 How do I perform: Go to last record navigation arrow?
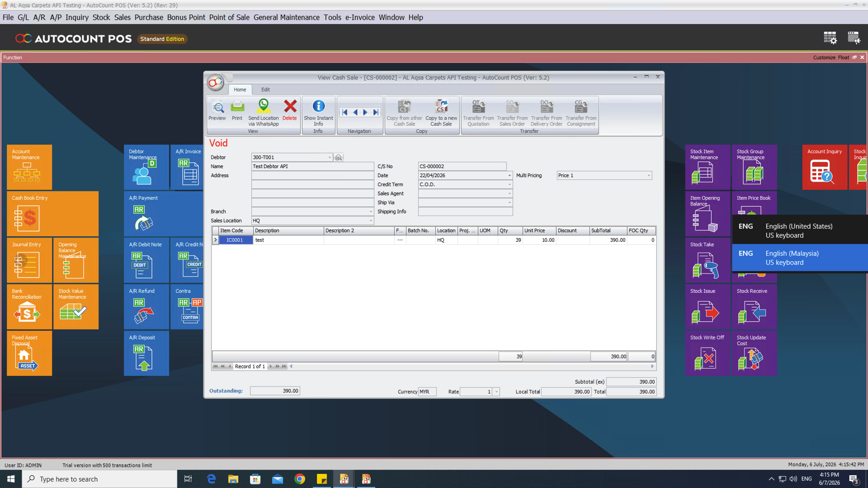click(x=376, y=112)
